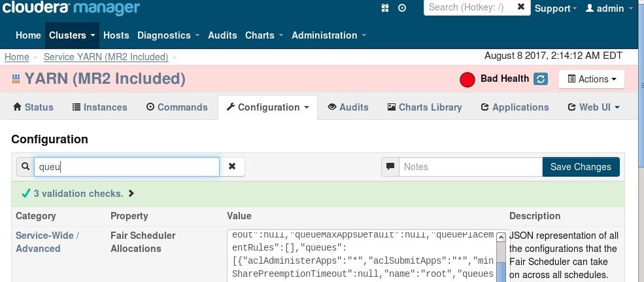
Task: Click the red Bad Health indicator
Action: (467, 80)
